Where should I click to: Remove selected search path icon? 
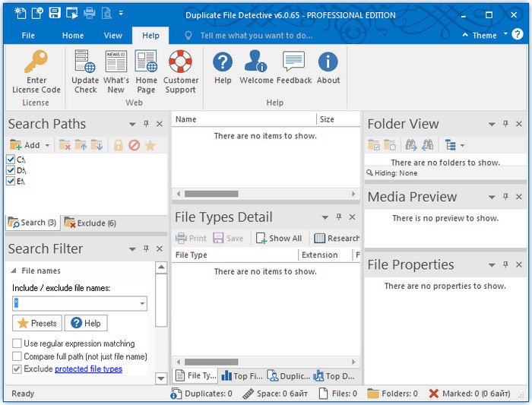click(65, 145)
